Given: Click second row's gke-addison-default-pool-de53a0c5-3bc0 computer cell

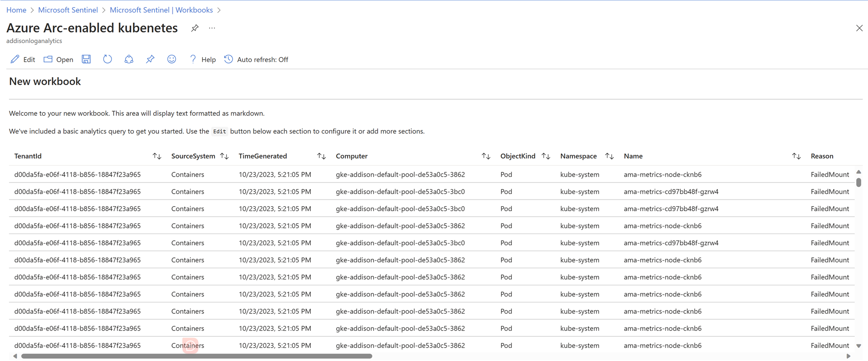Looking at the screenshot, I should 400,191.
